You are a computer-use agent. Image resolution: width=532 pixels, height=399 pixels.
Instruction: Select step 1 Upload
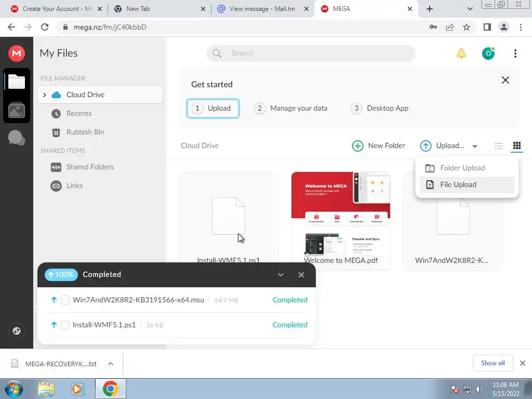click(212, 108)
